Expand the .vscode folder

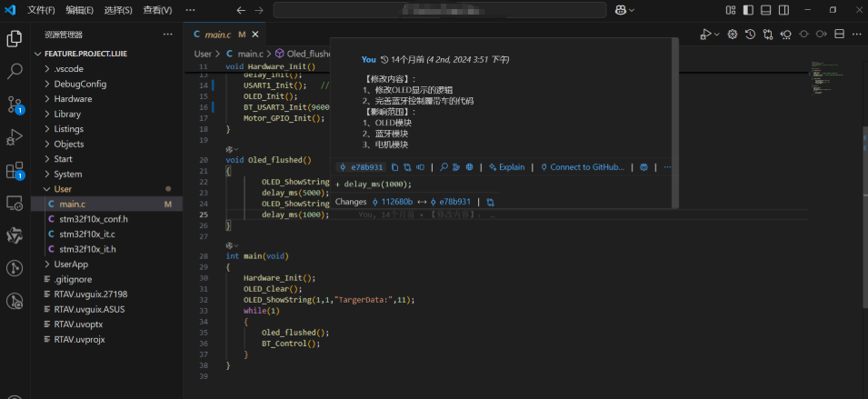(106, 69)
